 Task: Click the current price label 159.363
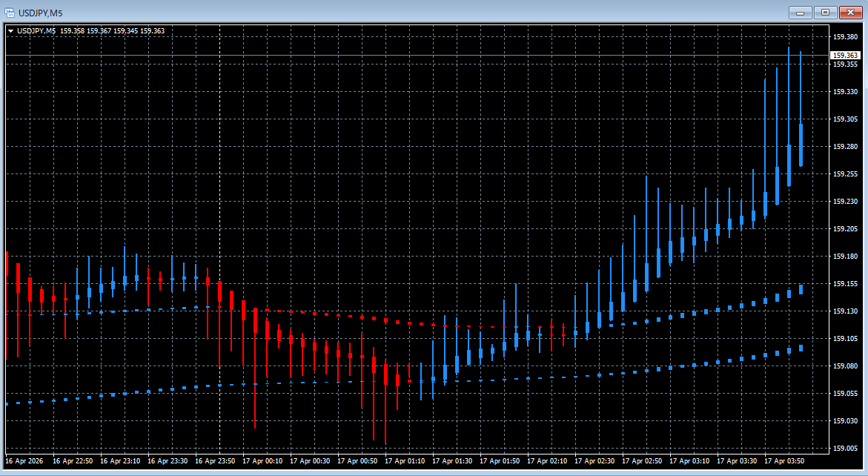[845, 55]
